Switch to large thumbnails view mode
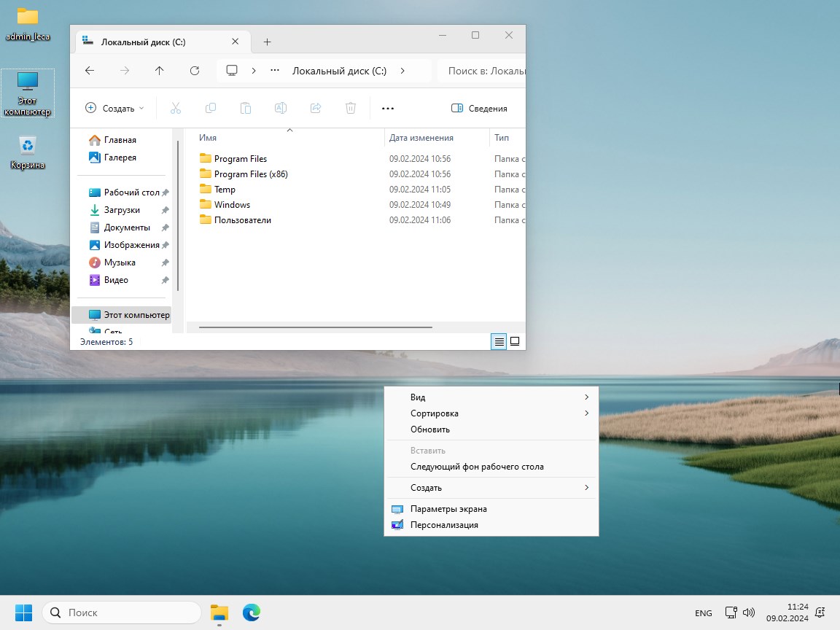The image size is (840, 630). [515, 341]
